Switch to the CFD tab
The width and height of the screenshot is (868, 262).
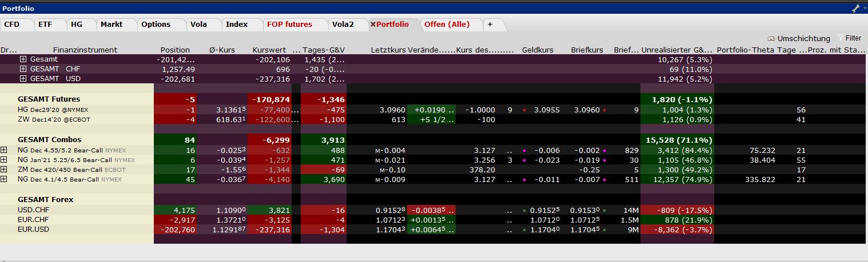[x=11, y=25]
